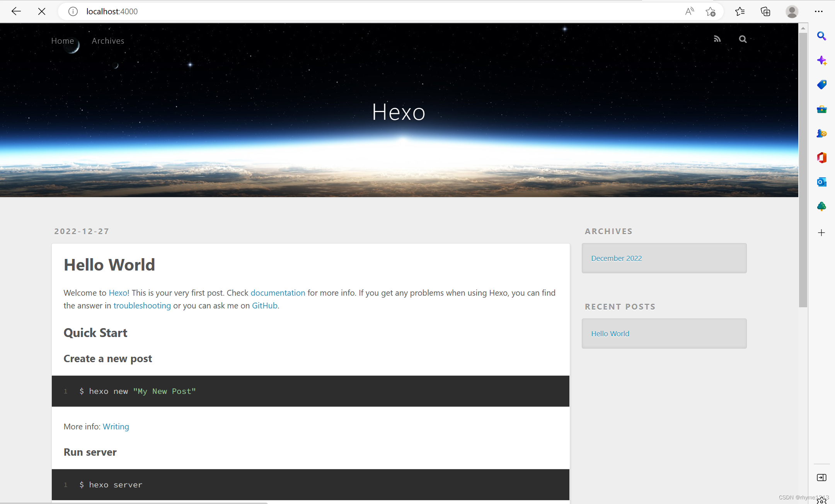
Task: Open Edge sidebar Microsoft 365 icon
Action: pos(821,158)
